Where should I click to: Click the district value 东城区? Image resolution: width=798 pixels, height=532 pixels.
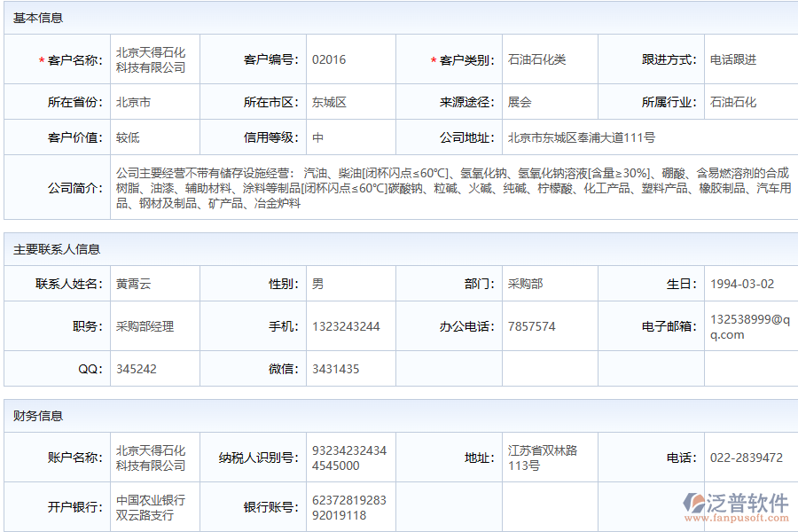click(332, 101)
